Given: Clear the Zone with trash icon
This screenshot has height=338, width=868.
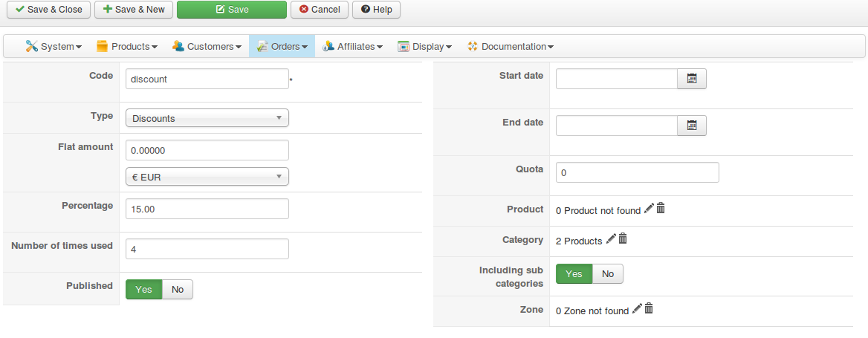Looking at the screenshot, I should [x=649, y=309].
